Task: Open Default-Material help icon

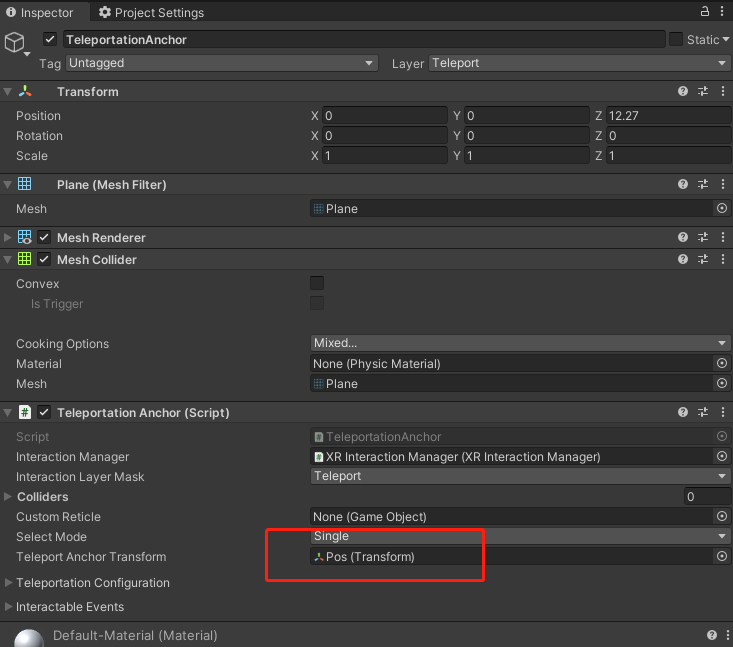Action: point(711,635)
